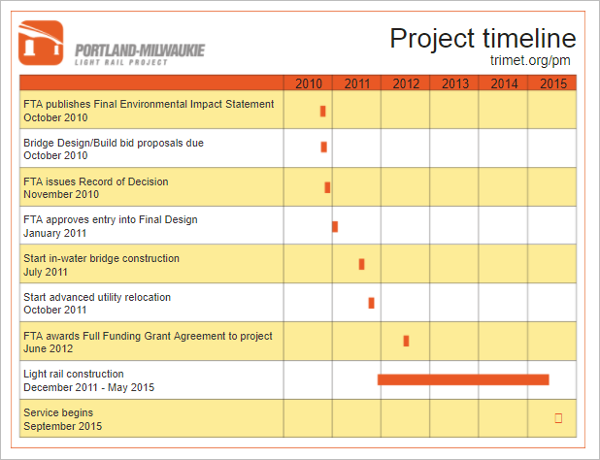Image resolution: width=600 pixels, height=460 pixels.
Task: Click the Final Environmental Impact Statement marker
Action: click(323, 111)
